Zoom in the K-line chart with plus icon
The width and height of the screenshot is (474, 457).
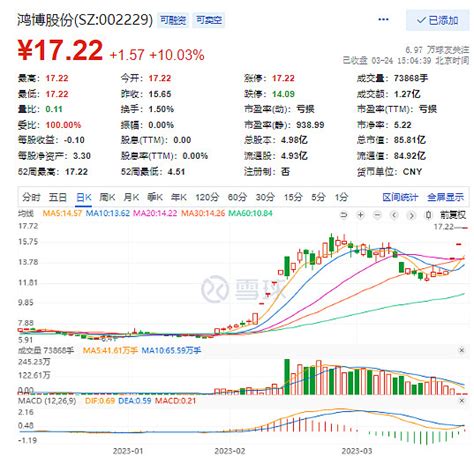(x=360, y=215)
